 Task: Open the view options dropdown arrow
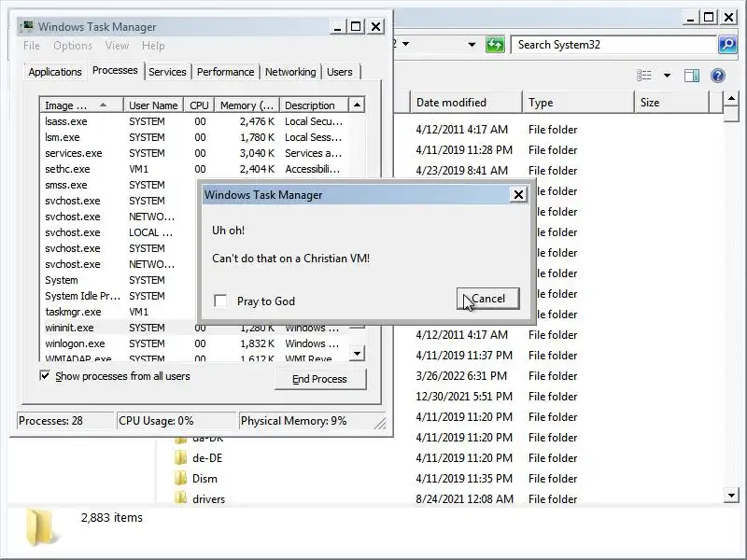pyautogui.click(x=667, y=76)
